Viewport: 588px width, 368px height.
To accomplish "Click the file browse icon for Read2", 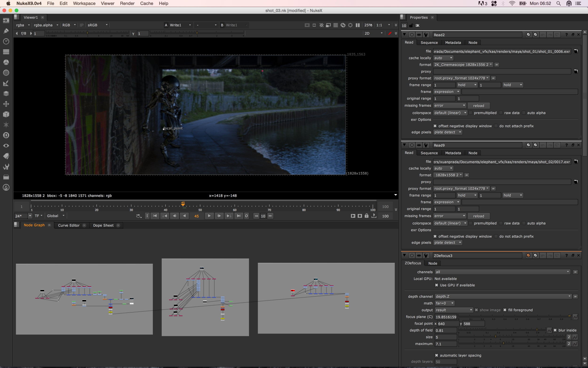I will pyautogui.click(x=576, y=51).
